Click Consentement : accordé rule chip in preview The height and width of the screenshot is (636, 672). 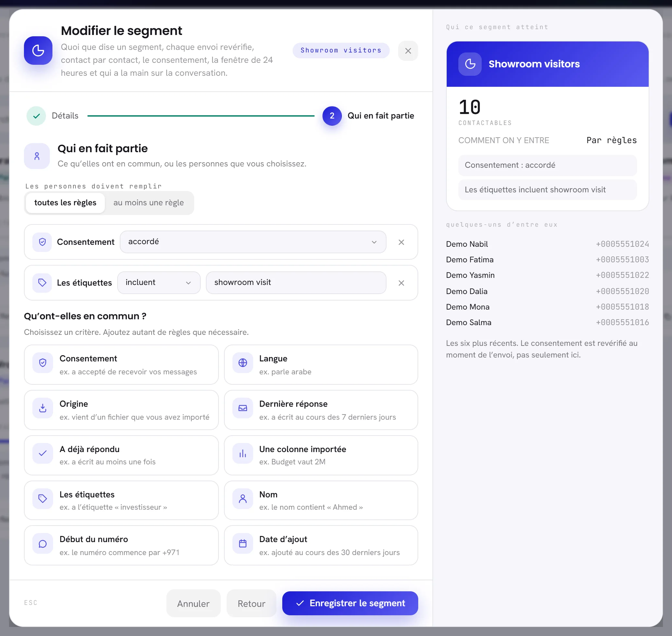[x=547, y=165]
